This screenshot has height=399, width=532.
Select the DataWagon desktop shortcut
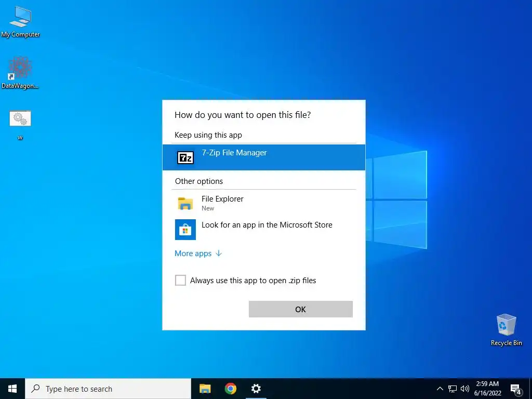20,73
